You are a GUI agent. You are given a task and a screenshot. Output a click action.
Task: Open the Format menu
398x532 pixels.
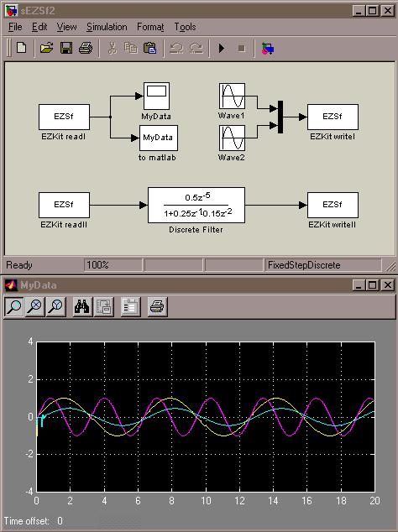150,27
